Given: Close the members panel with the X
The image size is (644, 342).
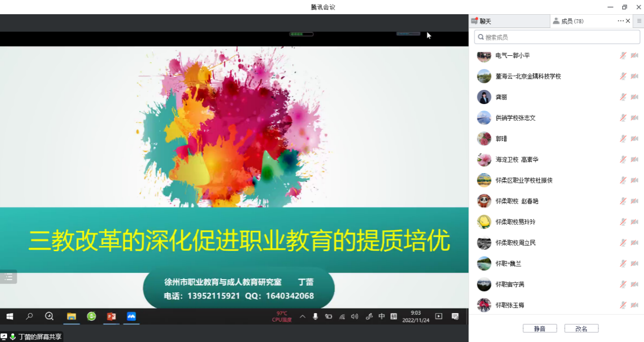Looking at the screenshot, I should tap(628, 21).
